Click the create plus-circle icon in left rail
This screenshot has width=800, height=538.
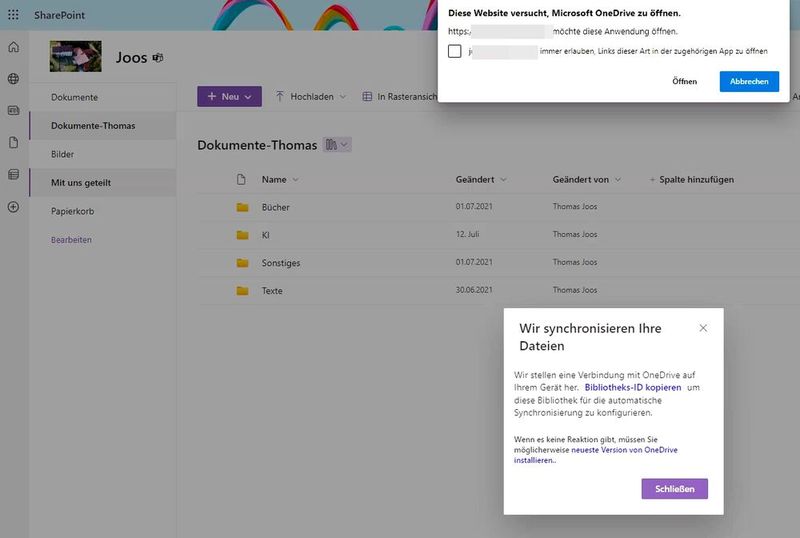tap(14, 207)
